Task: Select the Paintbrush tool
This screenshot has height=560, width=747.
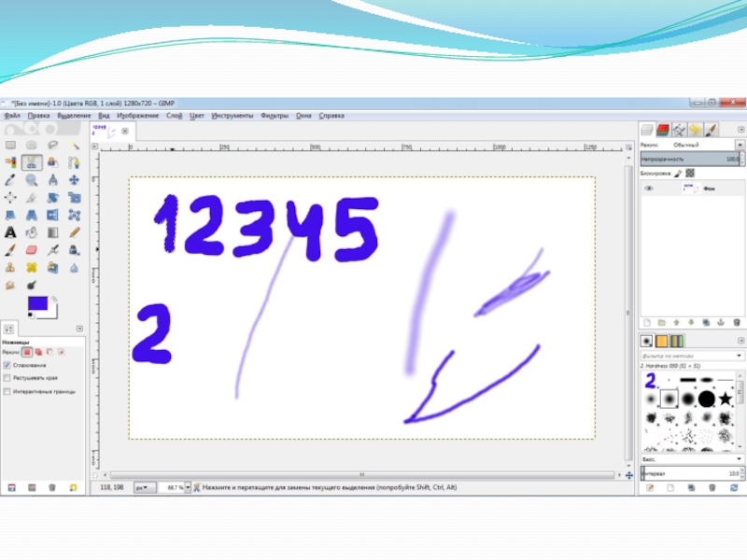Action: tap(10, 250)
